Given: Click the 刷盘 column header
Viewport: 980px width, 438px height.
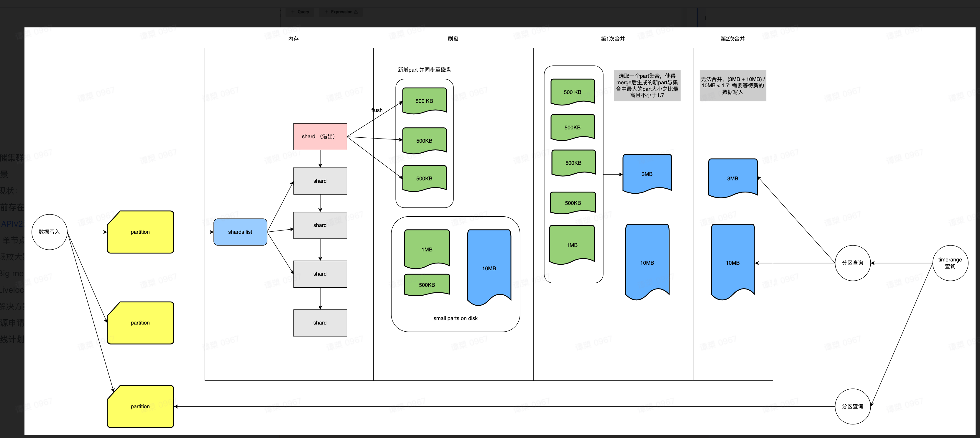Looking at the screenshot, I should tap(453, 39).
